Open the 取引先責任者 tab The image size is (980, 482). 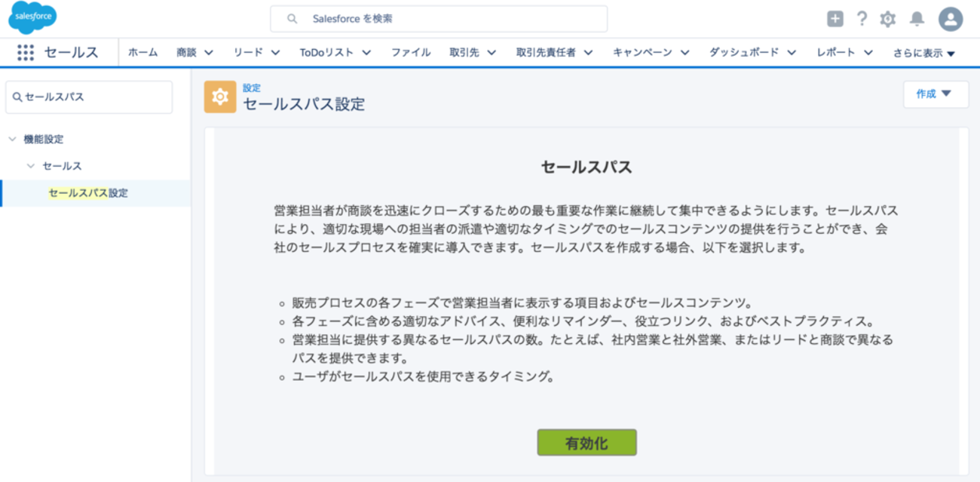click(x=546, y=52)
